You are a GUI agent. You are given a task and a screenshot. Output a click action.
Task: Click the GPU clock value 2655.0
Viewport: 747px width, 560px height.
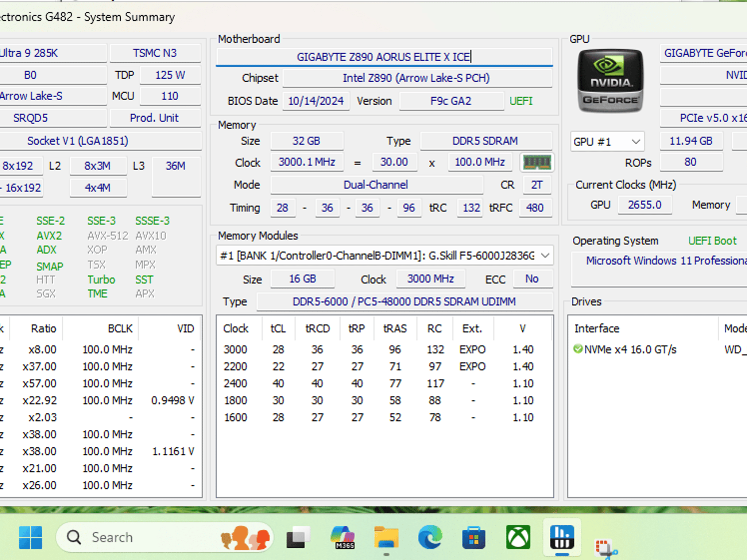point(645,205)
